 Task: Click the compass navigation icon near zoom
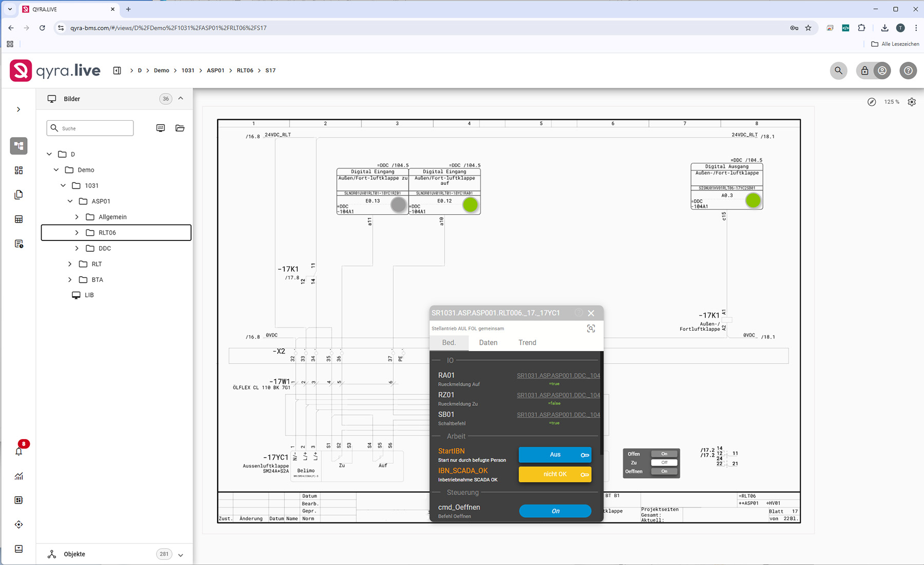pos(872,102)
